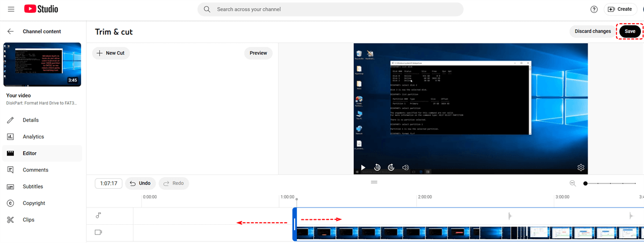Click the Preview button
This screenshot has height=243, width=644.
258,53
